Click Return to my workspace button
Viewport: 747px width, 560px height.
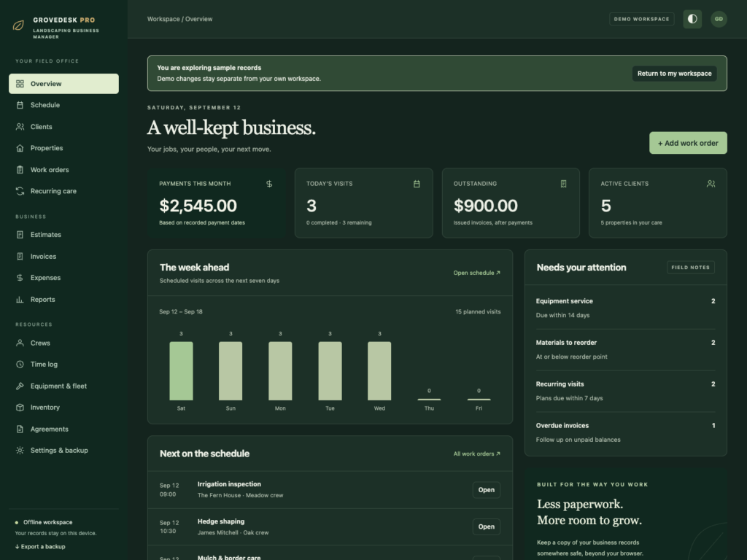click(x=674, y=74)
